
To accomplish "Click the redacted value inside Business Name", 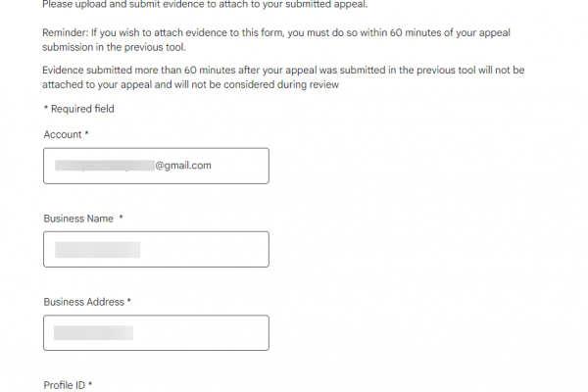I will tap(97, 249).
